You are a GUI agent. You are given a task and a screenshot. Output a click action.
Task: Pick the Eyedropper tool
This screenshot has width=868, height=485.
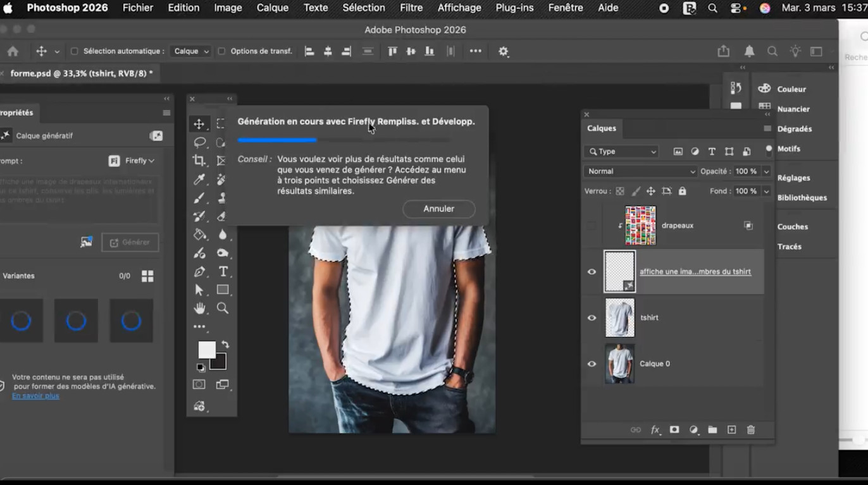click(x=199, y=180)
